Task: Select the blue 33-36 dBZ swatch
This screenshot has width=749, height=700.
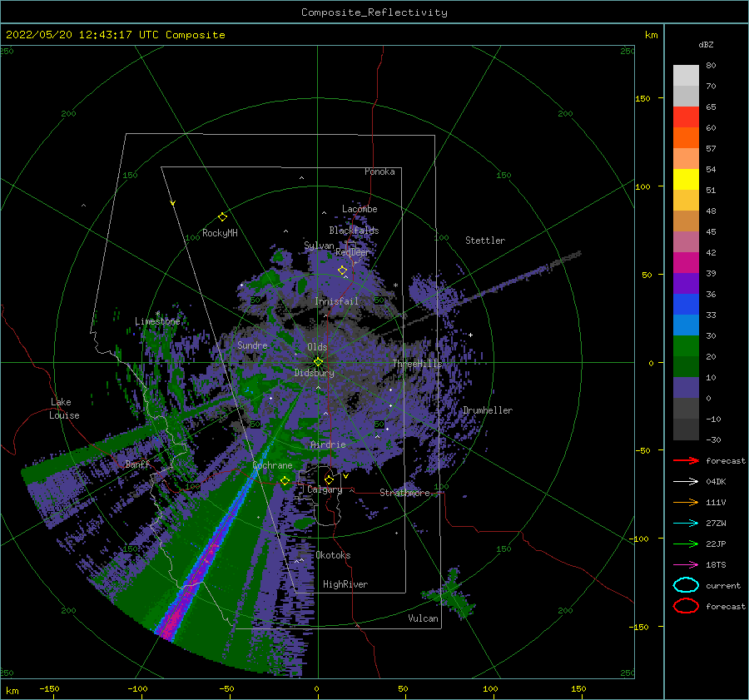Action: pos(686,305)
